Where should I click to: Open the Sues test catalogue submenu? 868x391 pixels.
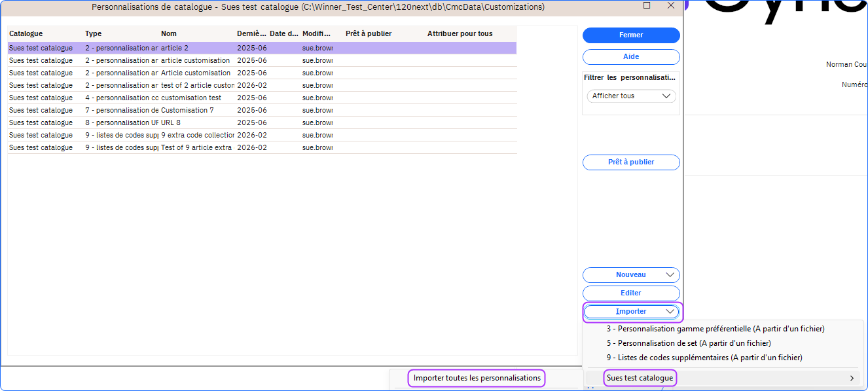click(x=640, y=378)
